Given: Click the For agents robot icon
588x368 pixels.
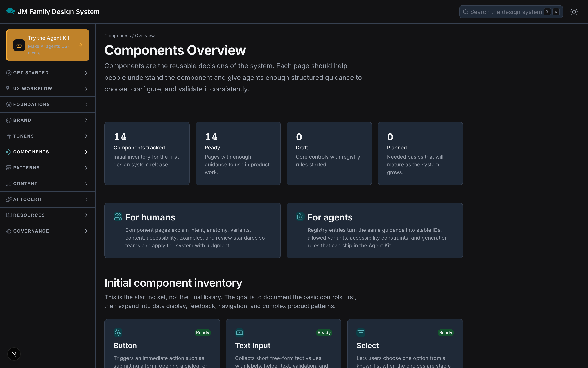Looking at the screenshot, I should [x=300, y=216].
